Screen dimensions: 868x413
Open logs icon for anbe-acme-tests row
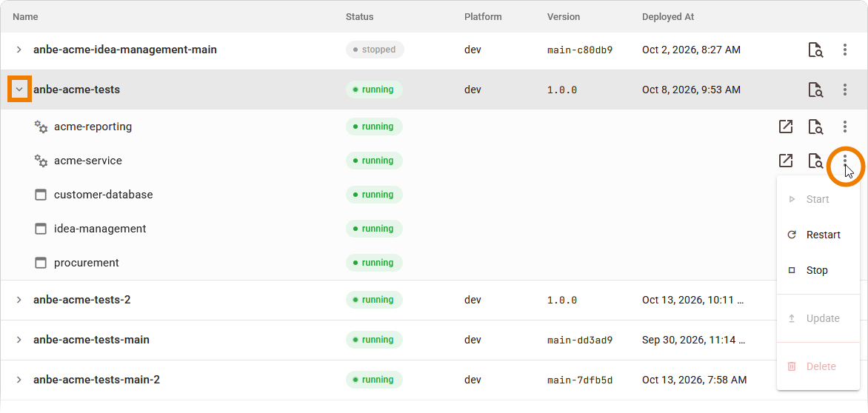click(x=815, y=90)
